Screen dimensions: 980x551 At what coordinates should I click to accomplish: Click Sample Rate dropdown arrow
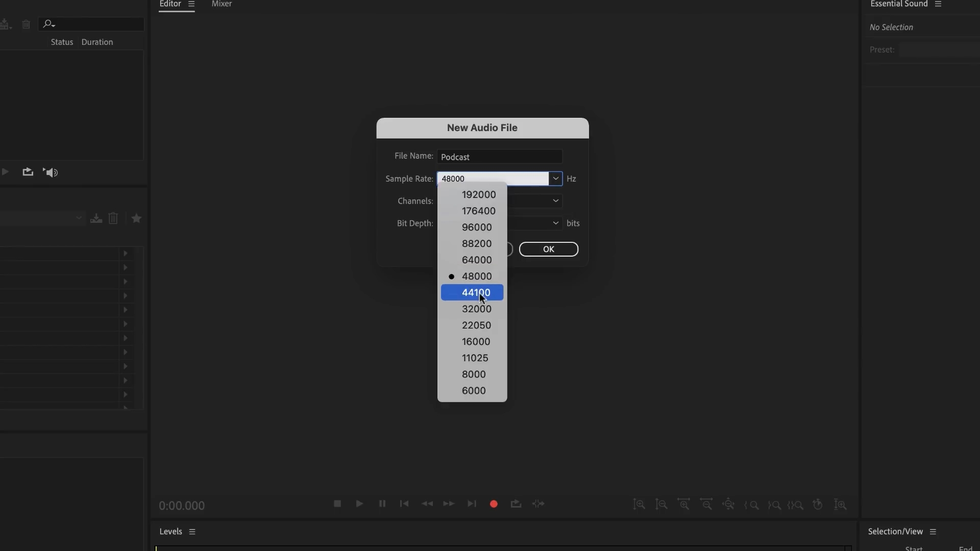(x=555, y=179)
